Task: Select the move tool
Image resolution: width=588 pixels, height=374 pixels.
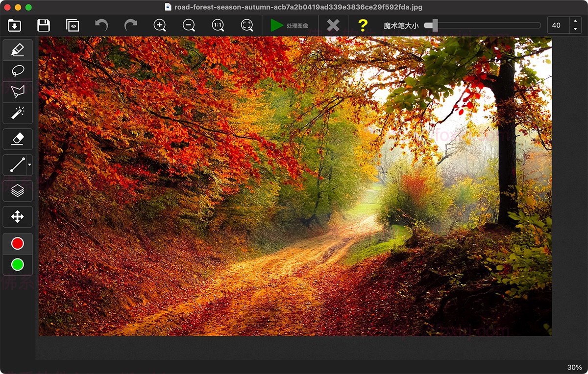Action: click(x=18, y=217)
